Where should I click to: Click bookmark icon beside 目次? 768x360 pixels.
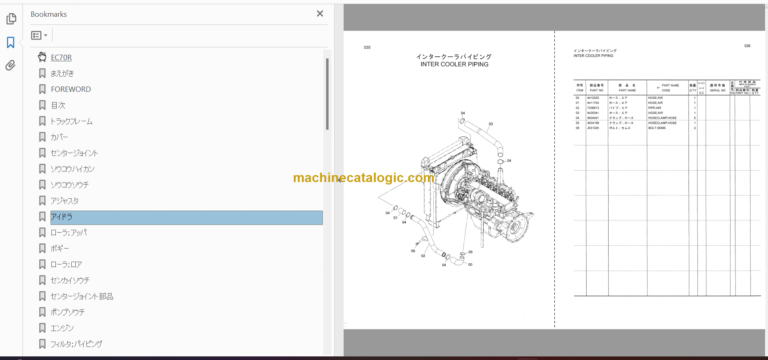point(42,105)
